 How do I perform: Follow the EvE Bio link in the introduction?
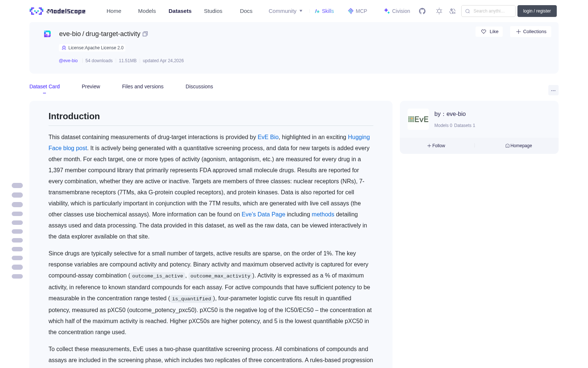(x=268, y=137)
